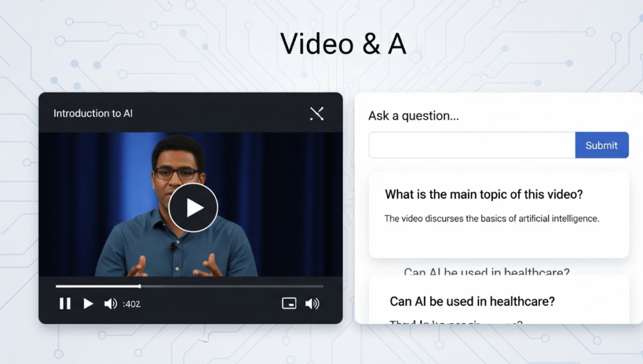Mute using speaker icon right of picture-in-picture

(x=312, y=304)
